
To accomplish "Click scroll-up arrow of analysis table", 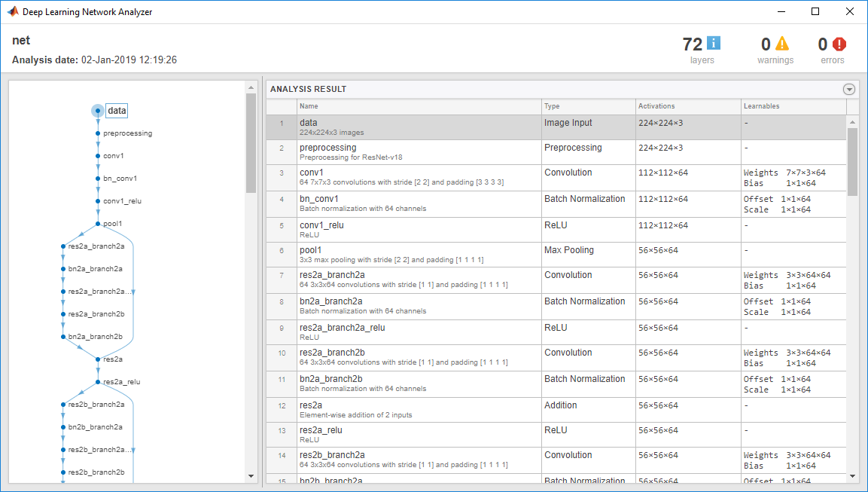I will [x=852, y=122].
